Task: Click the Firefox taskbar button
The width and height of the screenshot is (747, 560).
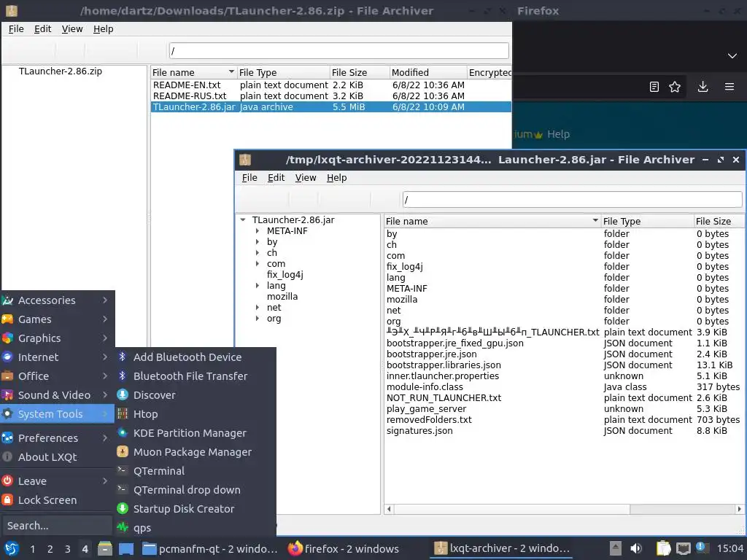Action: click(344, 548)
